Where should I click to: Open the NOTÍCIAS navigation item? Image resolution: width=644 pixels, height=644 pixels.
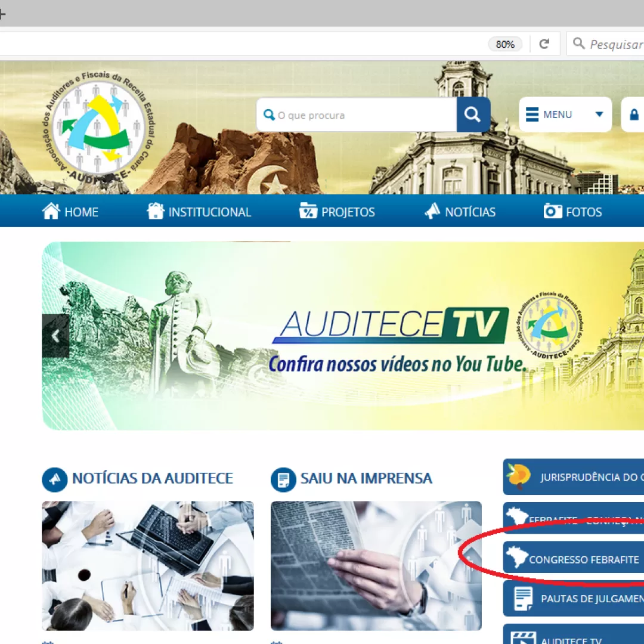tap(460, 212)
